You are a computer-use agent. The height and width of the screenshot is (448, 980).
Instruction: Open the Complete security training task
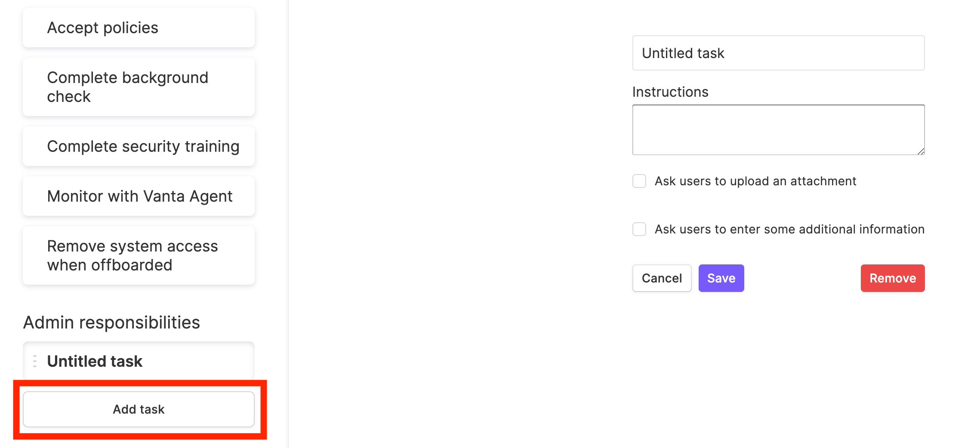(139, 146)
